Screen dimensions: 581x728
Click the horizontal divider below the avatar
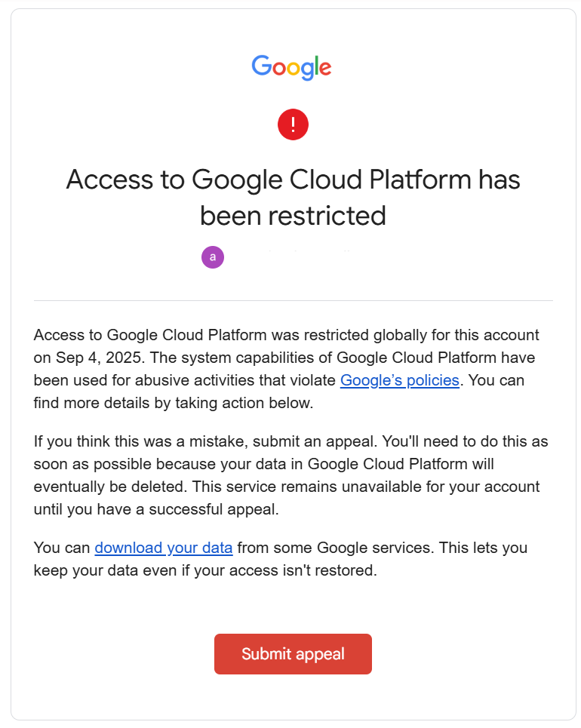(x=293, y=300)
